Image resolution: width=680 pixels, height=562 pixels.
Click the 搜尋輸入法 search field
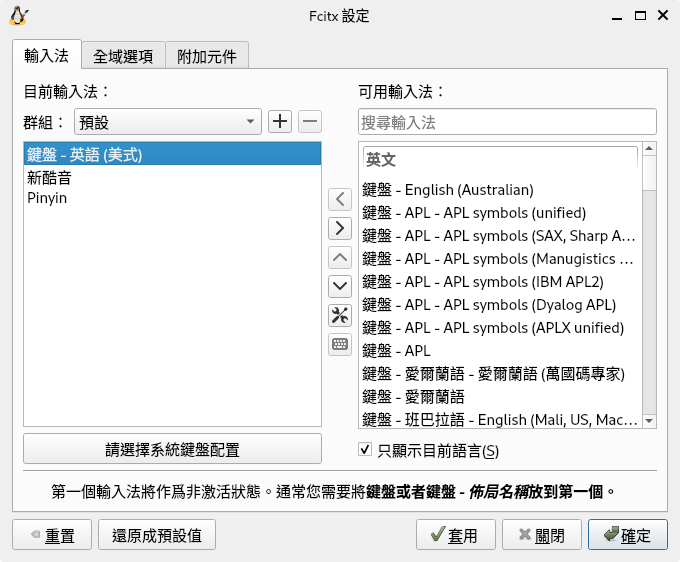click(x=507, y=122)
